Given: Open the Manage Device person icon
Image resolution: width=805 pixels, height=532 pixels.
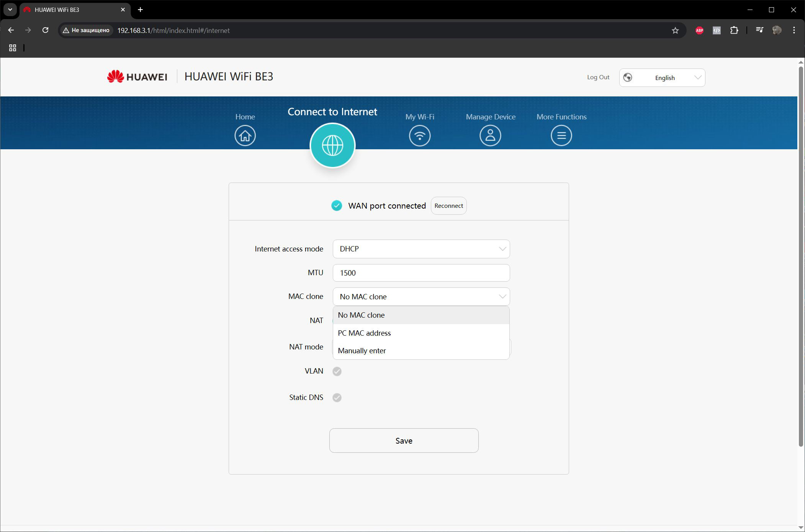Looking at the screenshot, I should tap(490, 135).
